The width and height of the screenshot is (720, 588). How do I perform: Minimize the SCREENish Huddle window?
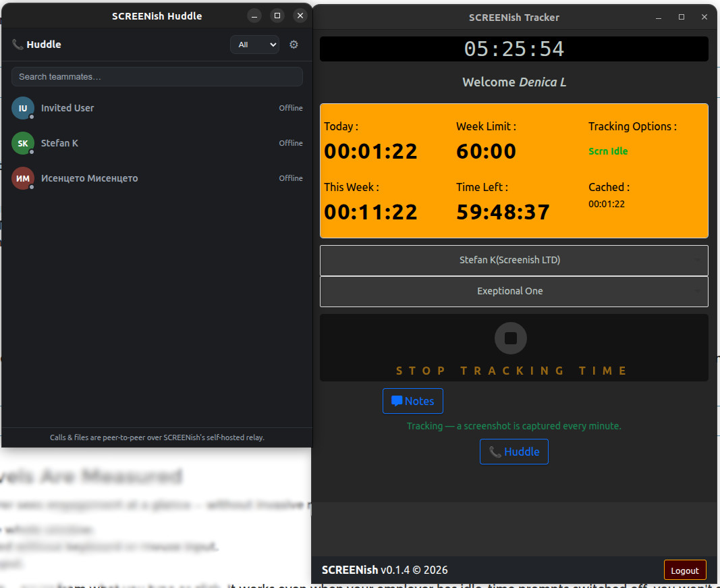254,16
